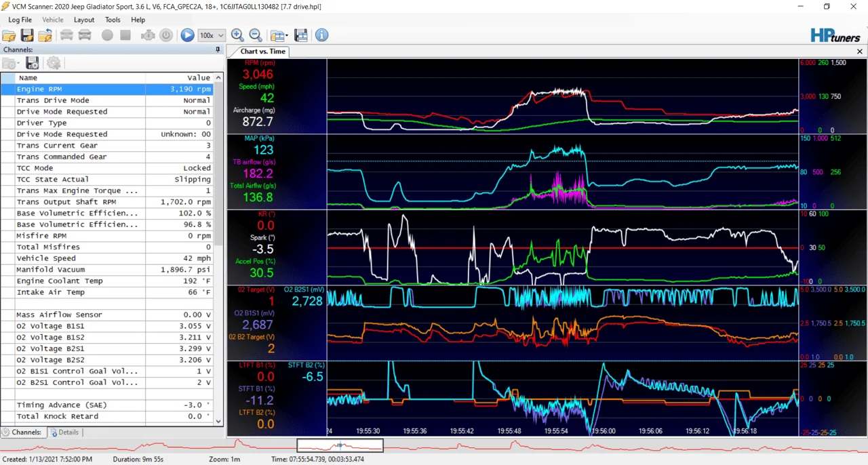Open the 100x playback speed dropdown
The width and height of the screenshot is (868, 465).
click(212, 35)
